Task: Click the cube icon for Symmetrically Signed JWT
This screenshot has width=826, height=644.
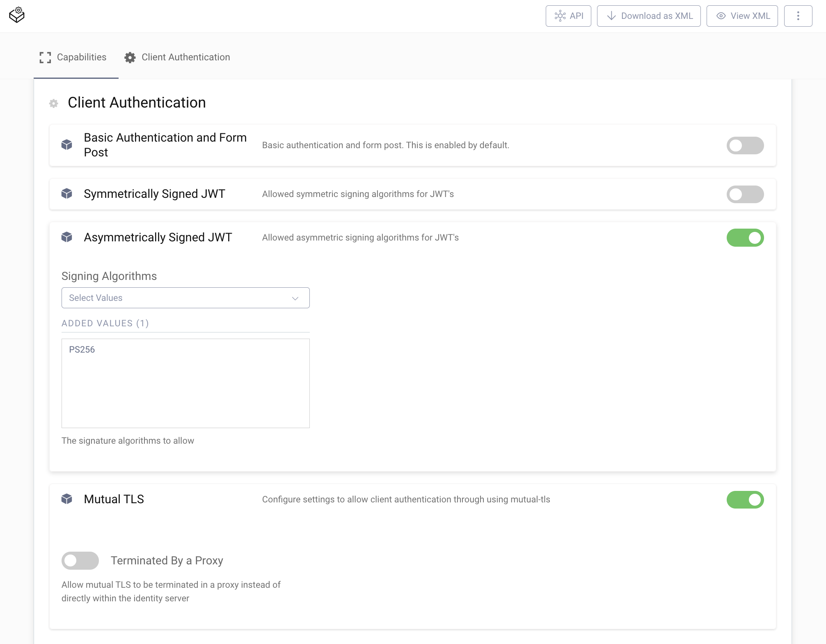Action: click(x=67, y=193)
